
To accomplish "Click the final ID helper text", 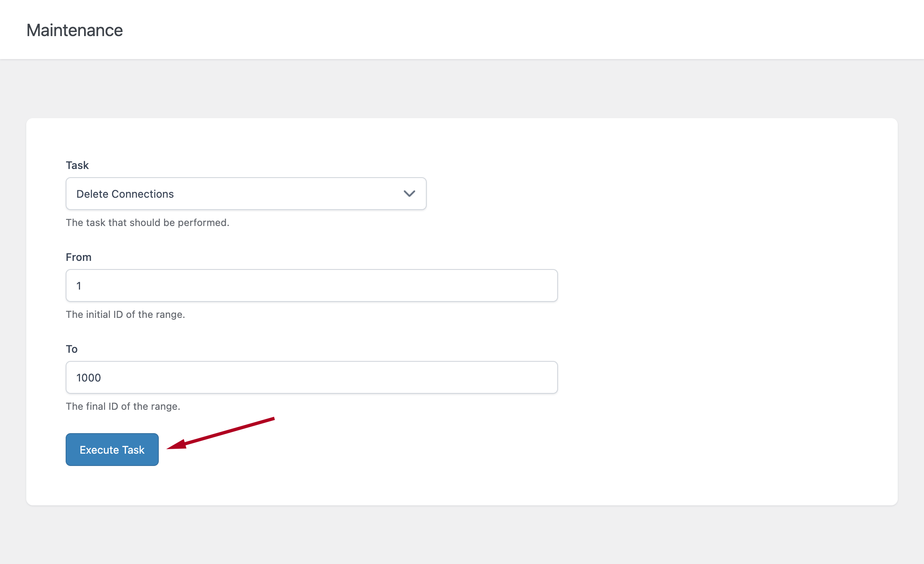I will point(123,406).
